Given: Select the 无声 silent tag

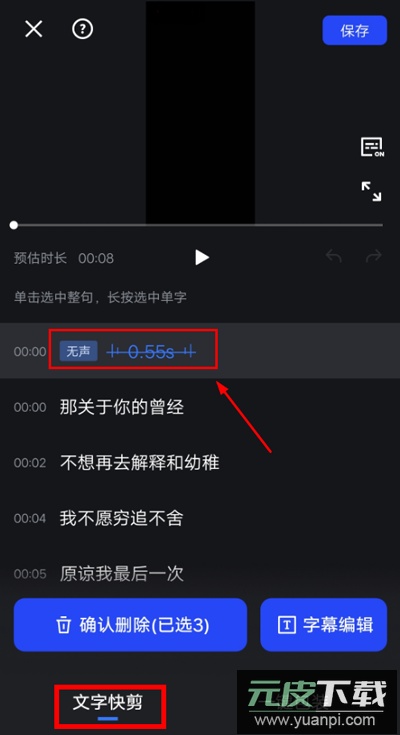Looking at the screenshot, I should click(x=78, y=351).
